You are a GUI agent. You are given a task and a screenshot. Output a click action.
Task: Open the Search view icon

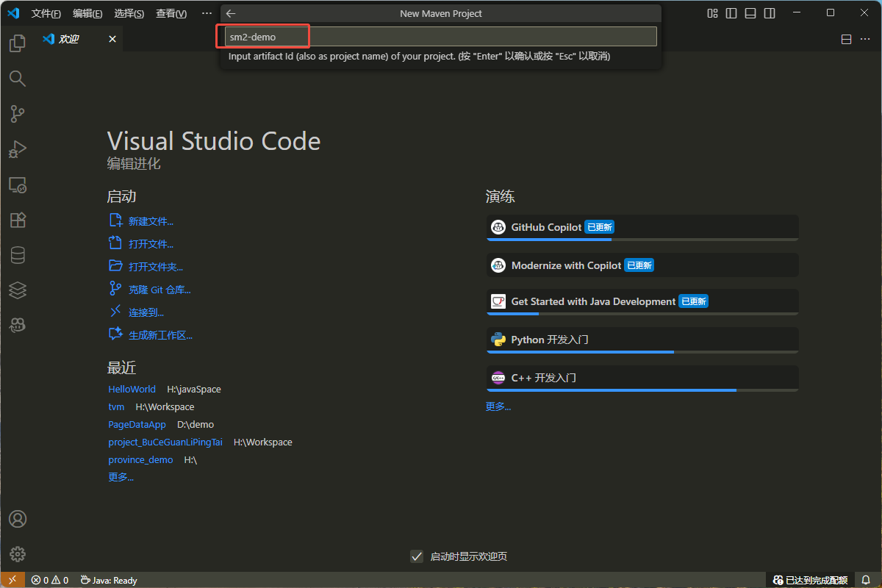pos(17,79)
